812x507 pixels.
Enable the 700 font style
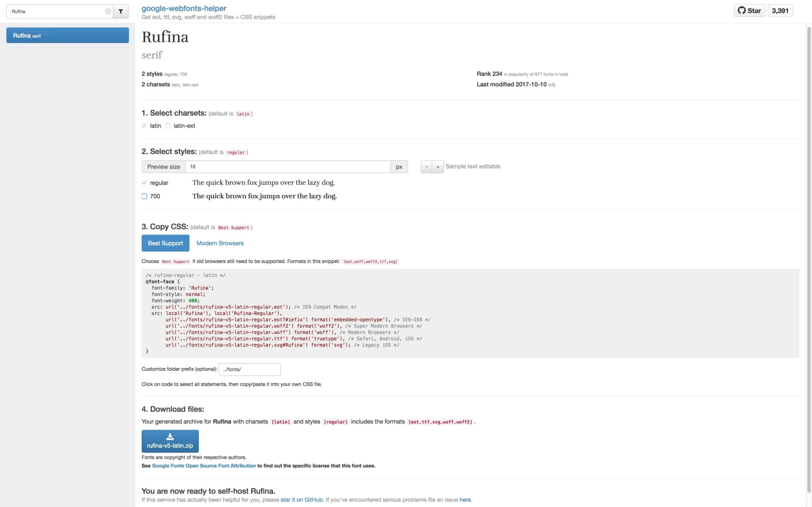coord(144,196)
